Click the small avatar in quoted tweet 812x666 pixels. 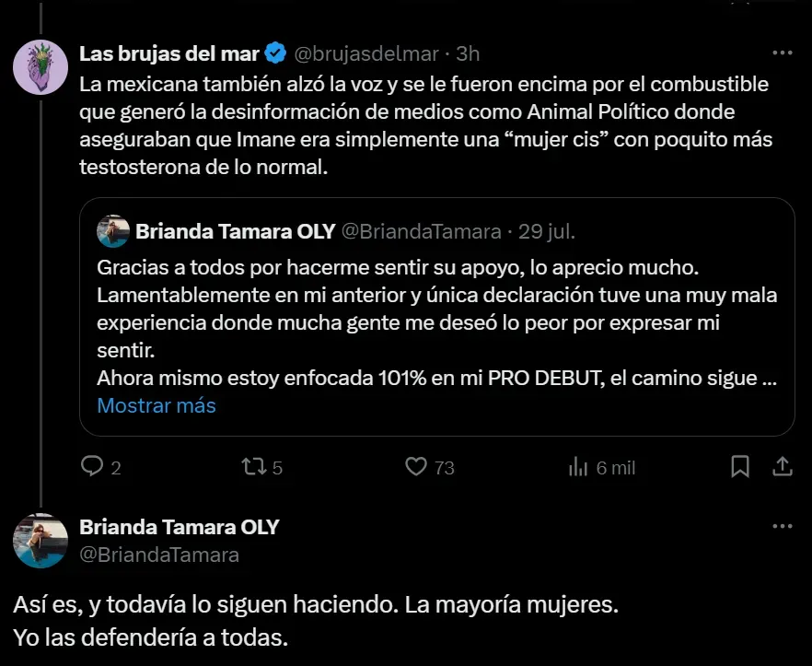coord(112,231)
